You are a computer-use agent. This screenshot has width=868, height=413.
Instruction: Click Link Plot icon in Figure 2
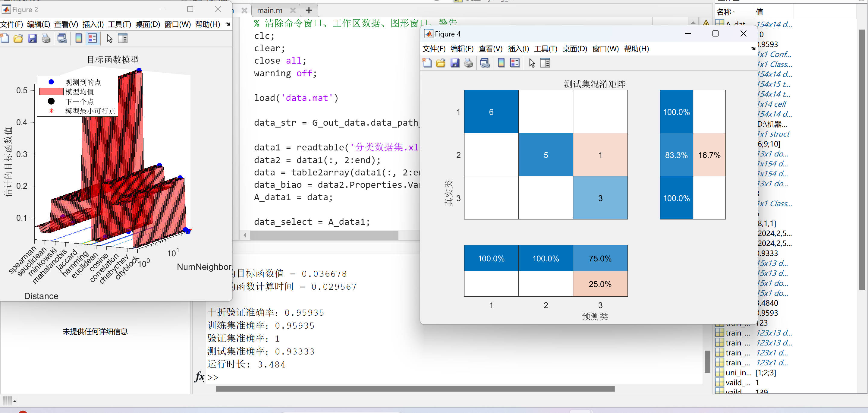(x=62, y=38)
